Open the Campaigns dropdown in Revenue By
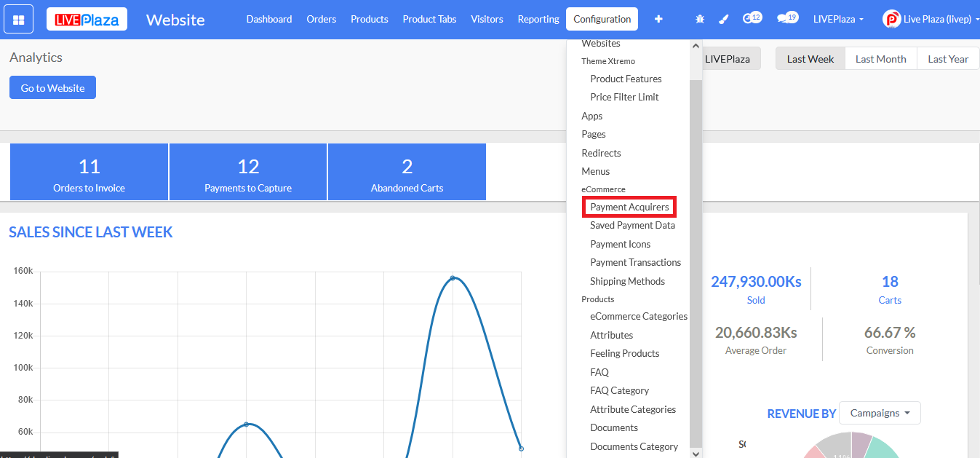The image size is (980, 458). tap(880, 413)
